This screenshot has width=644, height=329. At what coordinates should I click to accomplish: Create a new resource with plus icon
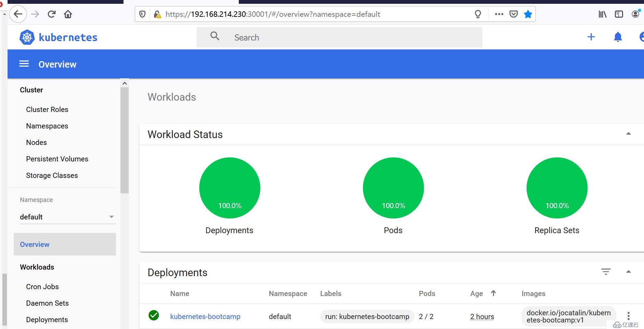coord(591,37)
